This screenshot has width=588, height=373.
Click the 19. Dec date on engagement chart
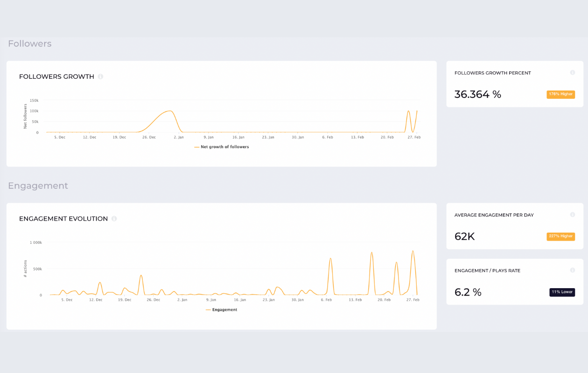tap(125, 300)
